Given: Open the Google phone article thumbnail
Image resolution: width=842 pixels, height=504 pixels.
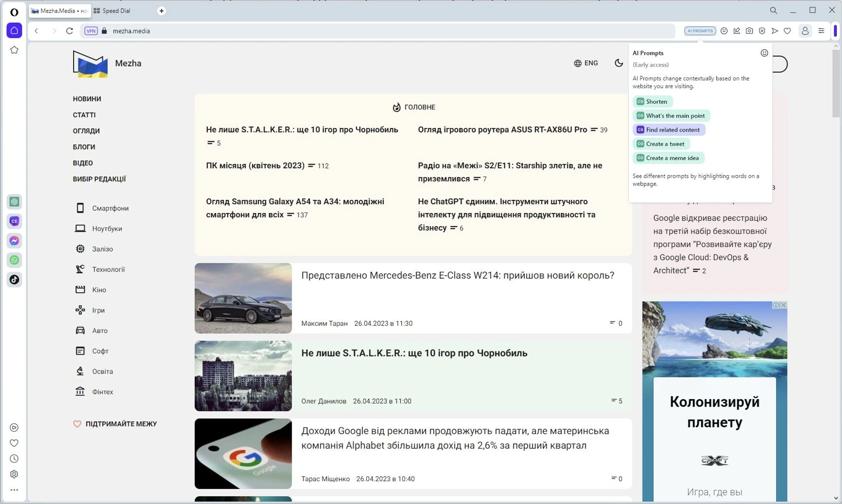Looking at the screenshot, I should (x=243, y=454).
